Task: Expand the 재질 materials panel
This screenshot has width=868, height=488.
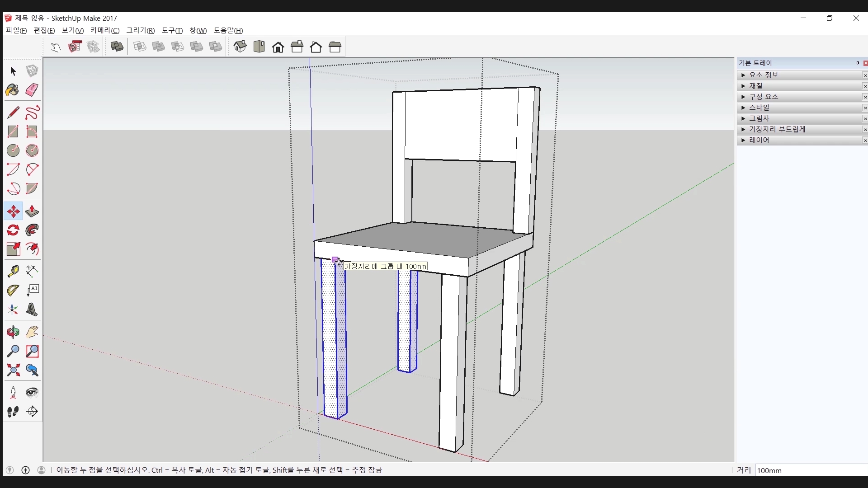Action: [x=756, y=86]
